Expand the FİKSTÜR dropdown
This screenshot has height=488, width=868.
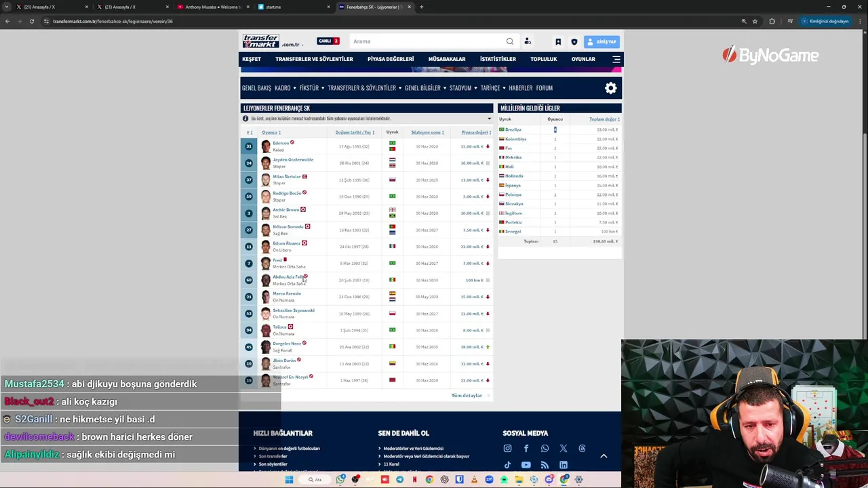coord(312,87)
